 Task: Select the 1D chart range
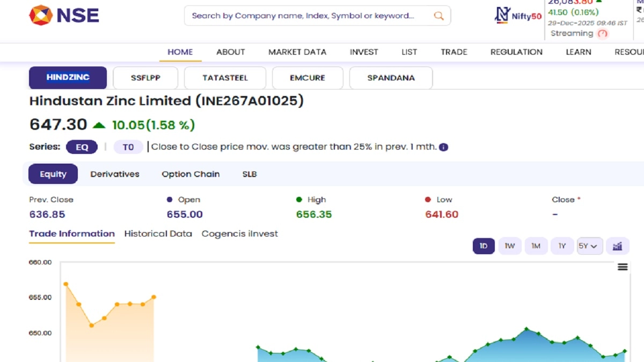pos(484,246)
